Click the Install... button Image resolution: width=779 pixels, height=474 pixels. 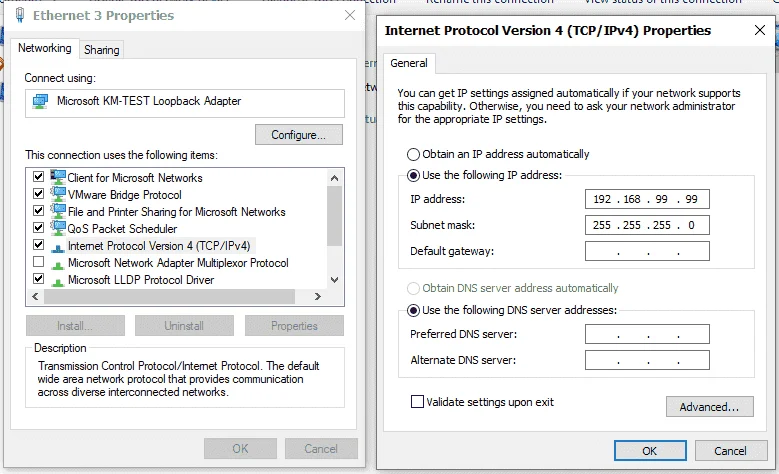[x=75, y=326]
